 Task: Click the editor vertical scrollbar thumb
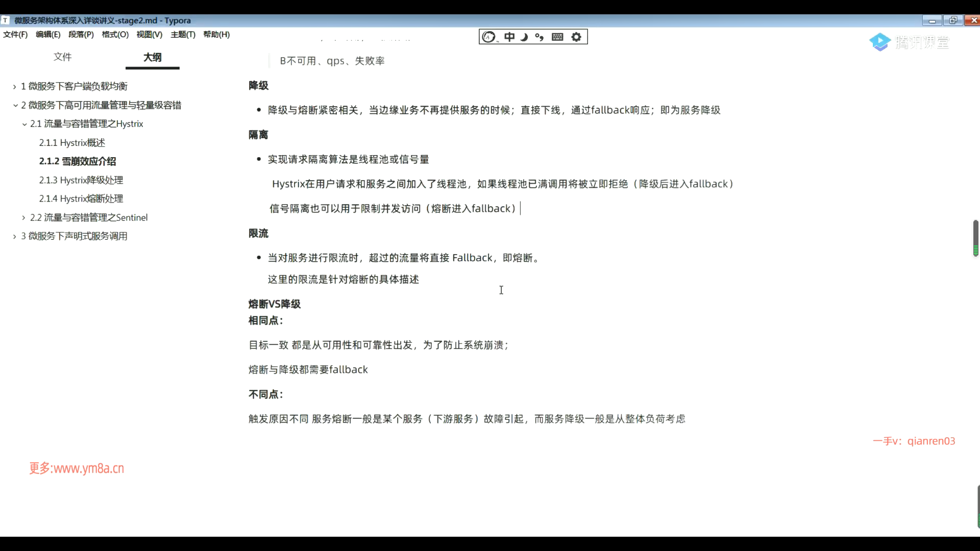tap(975, 237)
